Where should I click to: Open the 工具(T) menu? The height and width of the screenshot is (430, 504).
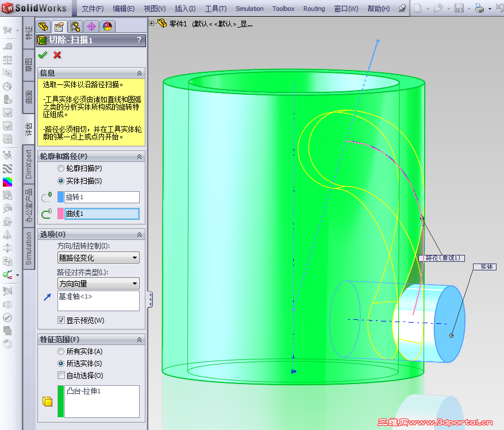216,9
